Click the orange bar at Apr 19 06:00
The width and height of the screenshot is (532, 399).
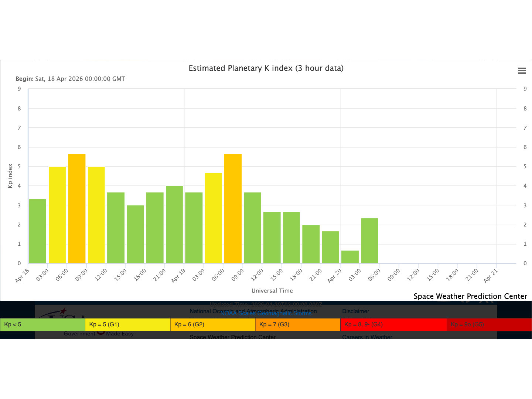(233, 208)
